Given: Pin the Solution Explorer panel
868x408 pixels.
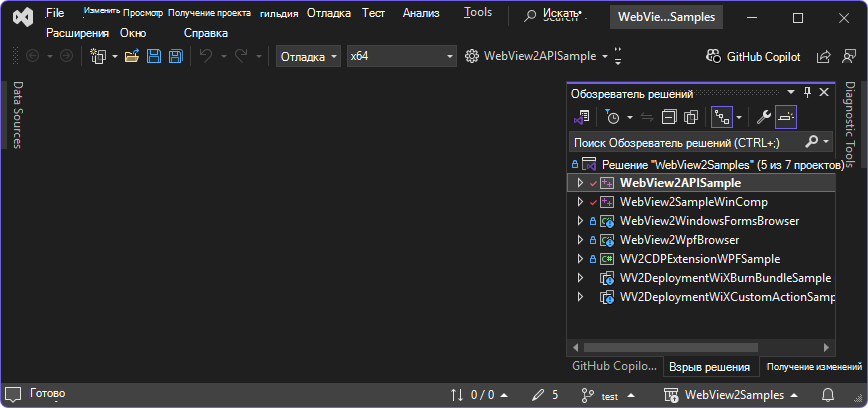Looking at the screenshot, I should coord(807,92).
